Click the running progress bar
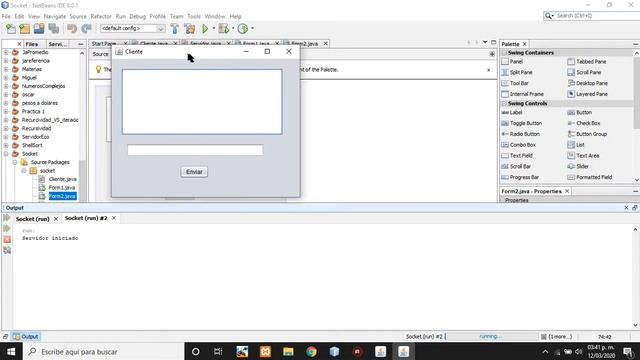Screen dimensions: 640x360 491,337
